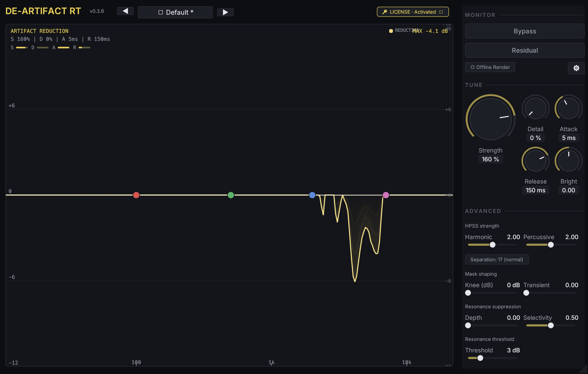This screenshot has height=374, width=588.
Task: Click the Resonance threshold label
Action: pos(490,339)
